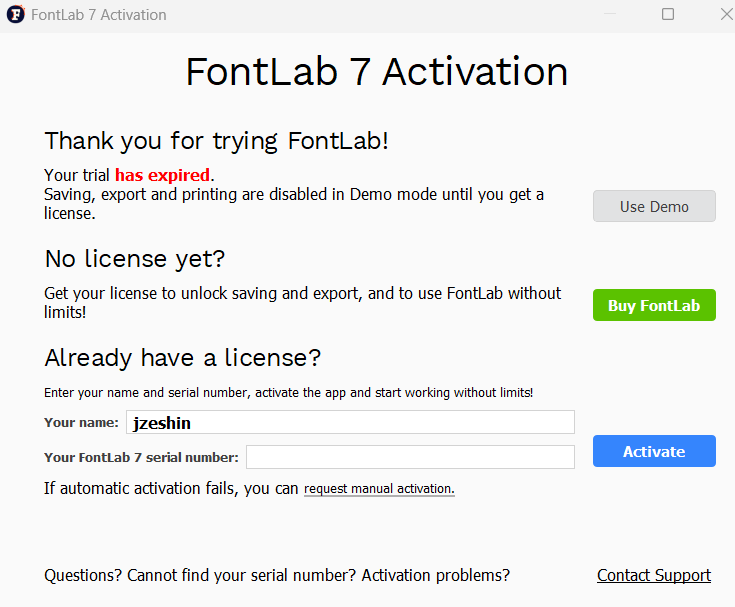Click the green Buy FontLab button

pos(654,306)
